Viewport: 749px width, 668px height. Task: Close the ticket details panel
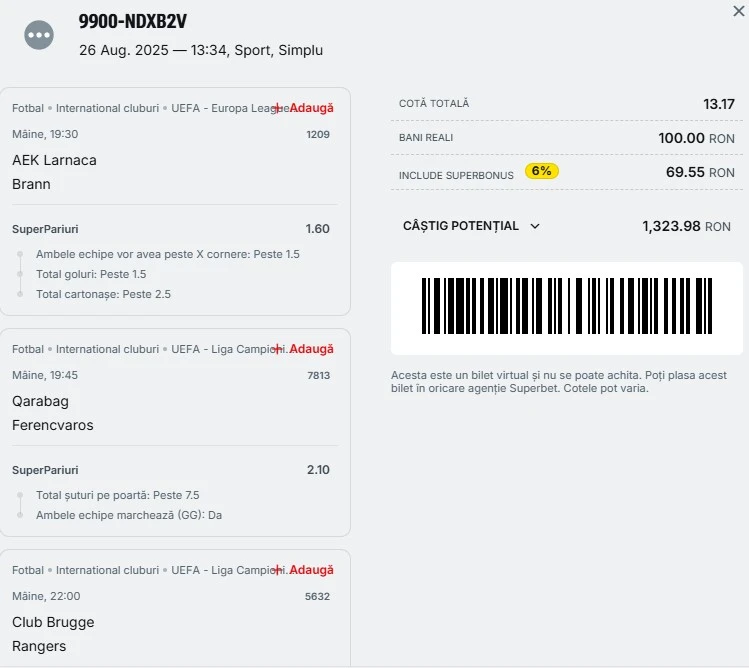(738, 11)
